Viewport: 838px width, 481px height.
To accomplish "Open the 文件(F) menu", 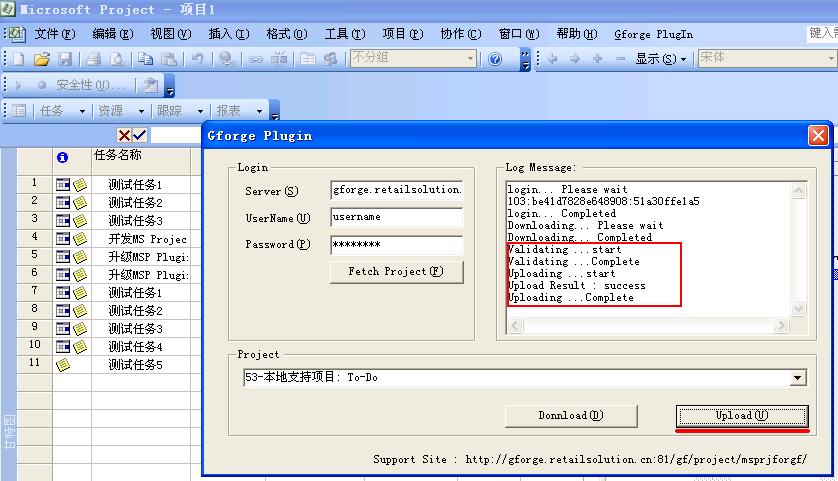I will [55, 34].
